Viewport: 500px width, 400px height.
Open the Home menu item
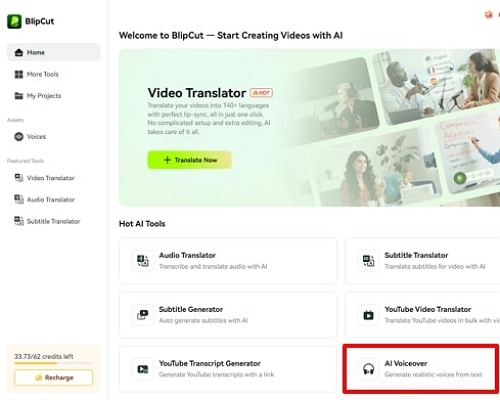click(x=53, y=52)
